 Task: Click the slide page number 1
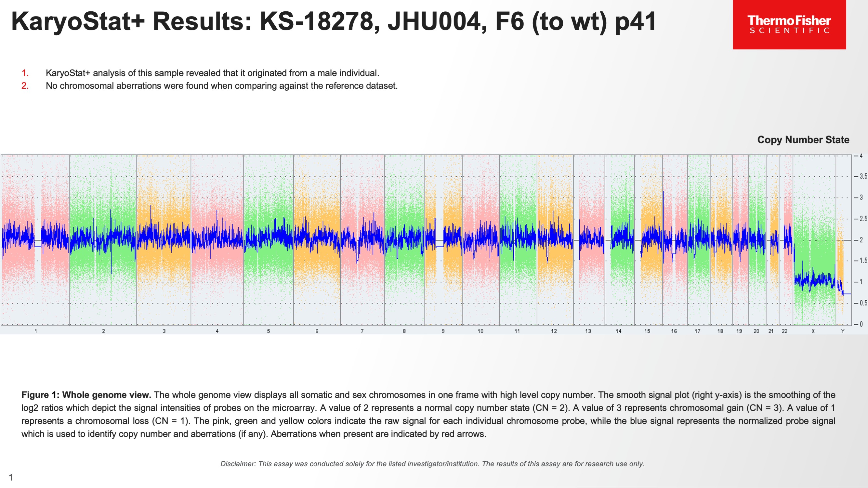point(11,477)
